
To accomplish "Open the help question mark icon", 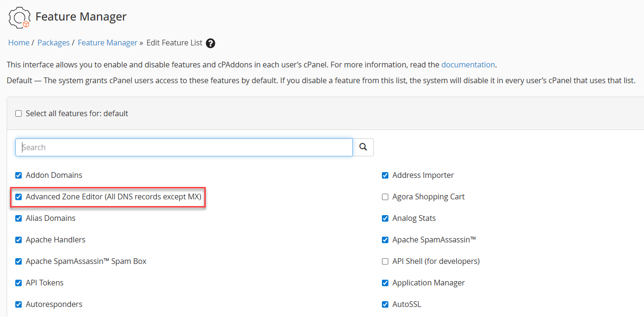I will point(211,43).
